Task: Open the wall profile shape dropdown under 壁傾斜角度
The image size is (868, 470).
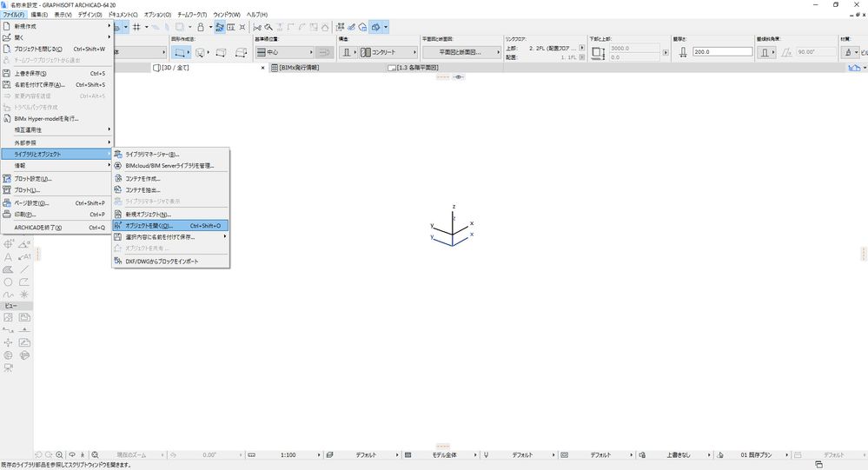Action: click(766, 52)
